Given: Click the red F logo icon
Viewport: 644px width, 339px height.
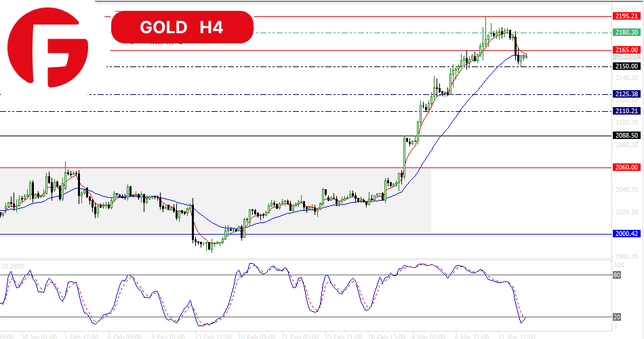Looking at the screenshot, I should coord(47,47).
